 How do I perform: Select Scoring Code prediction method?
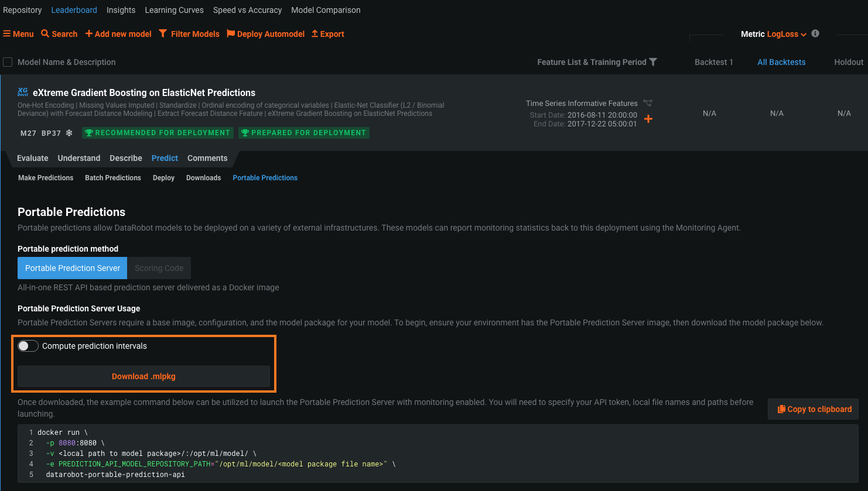159,268
